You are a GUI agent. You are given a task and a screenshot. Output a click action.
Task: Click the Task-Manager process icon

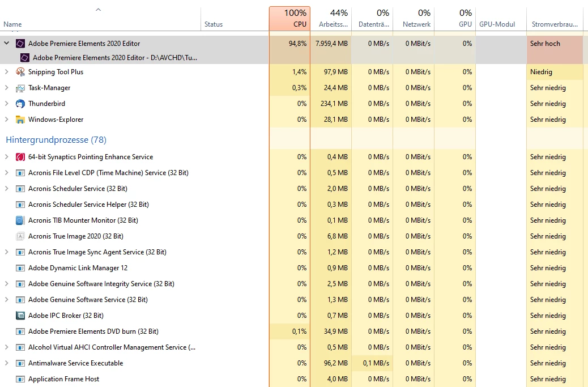[x=20, y=88]
